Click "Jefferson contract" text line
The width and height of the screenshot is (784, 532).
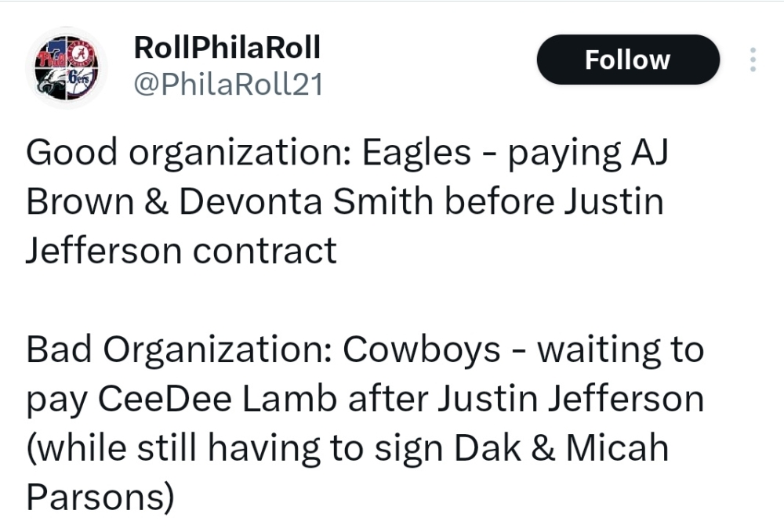tap(181, 251)
